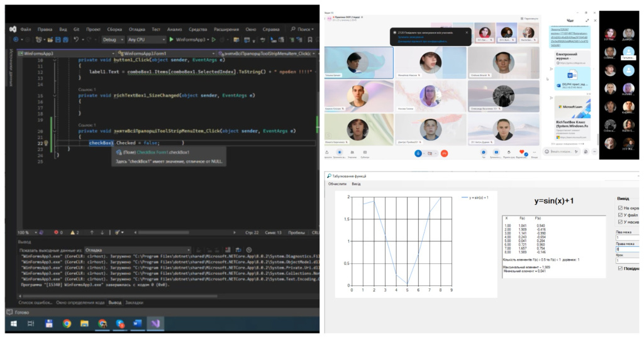Open Debug configuration dropdown
644x338 pixels.
[113, 40]
